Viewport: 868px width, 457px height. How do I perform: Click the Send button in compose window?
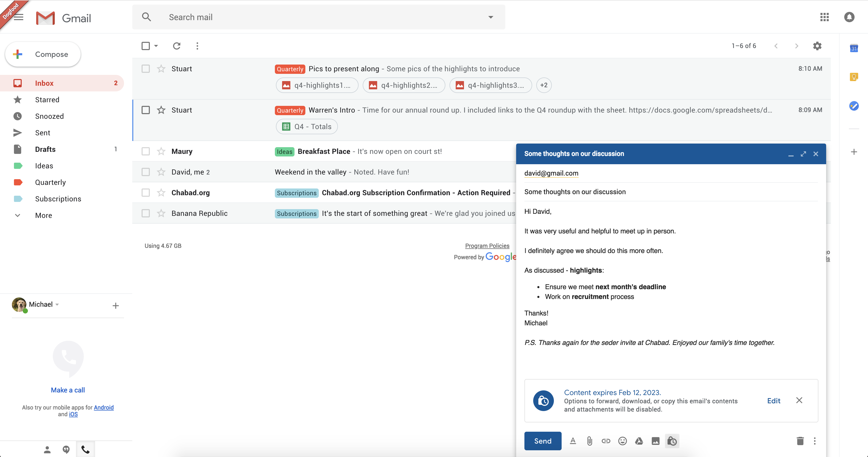point(542,441)
